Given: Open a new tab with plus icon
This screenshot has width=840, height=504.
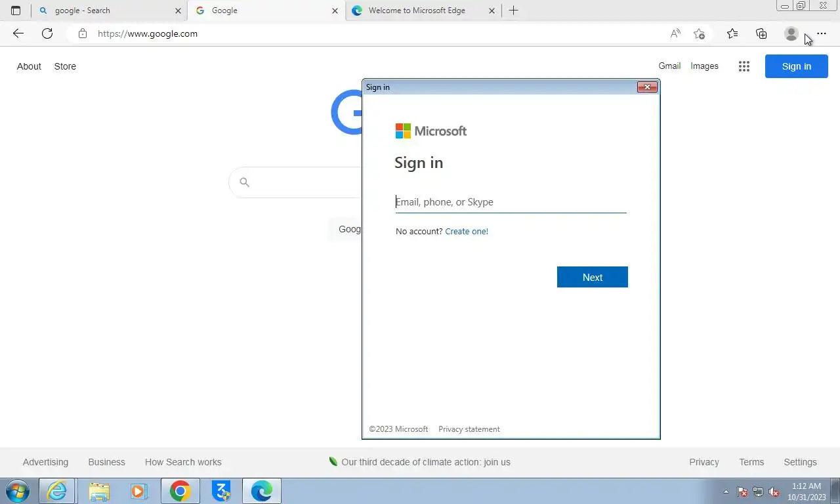Looking at the screenshot, I should pos(513,10).
